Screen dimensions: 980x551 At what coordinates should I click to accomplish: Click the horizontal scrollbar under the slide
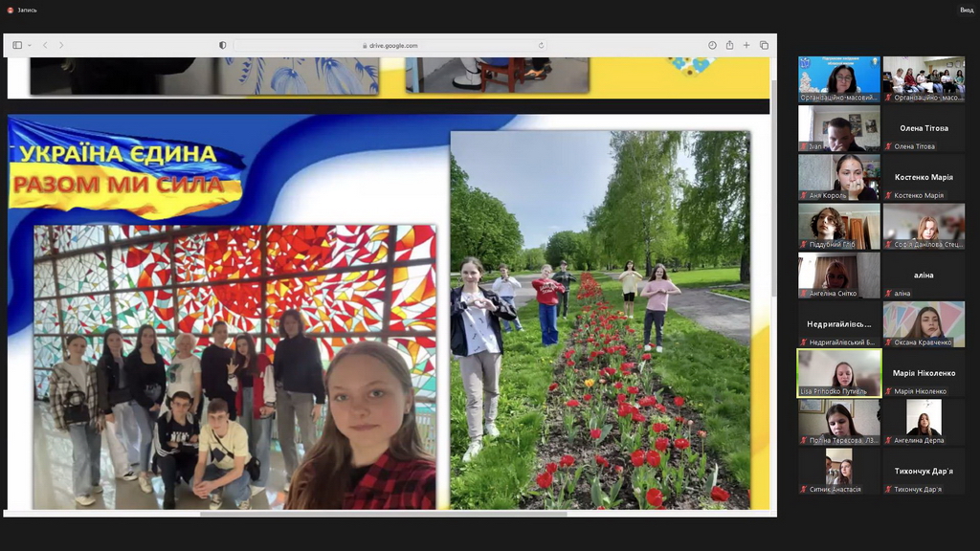click(383, 514)
